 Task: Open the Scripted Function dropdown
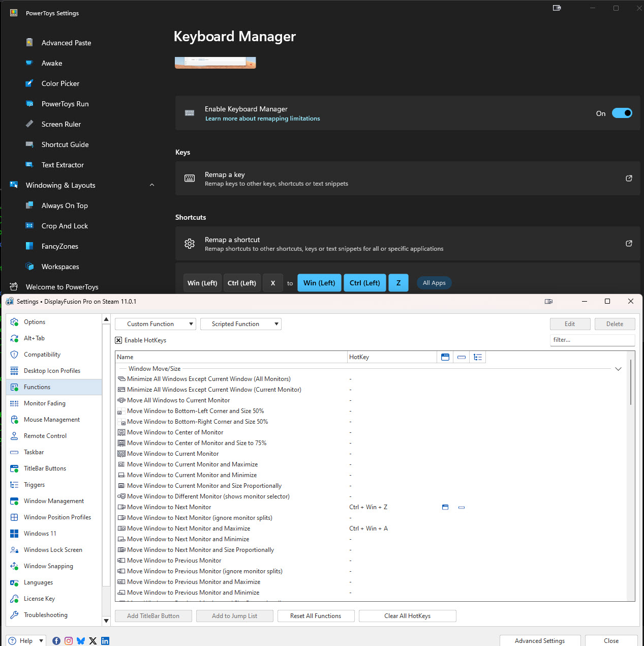tap(240, 324)
